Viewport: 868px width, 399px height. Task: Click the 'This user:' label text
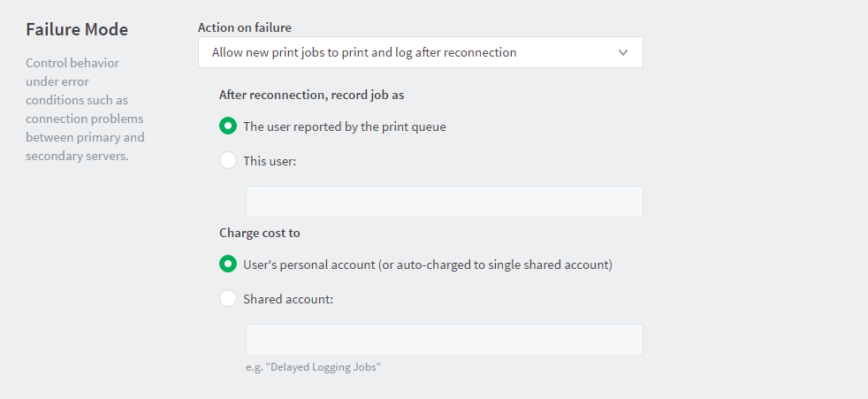click(x=270, y=161)
